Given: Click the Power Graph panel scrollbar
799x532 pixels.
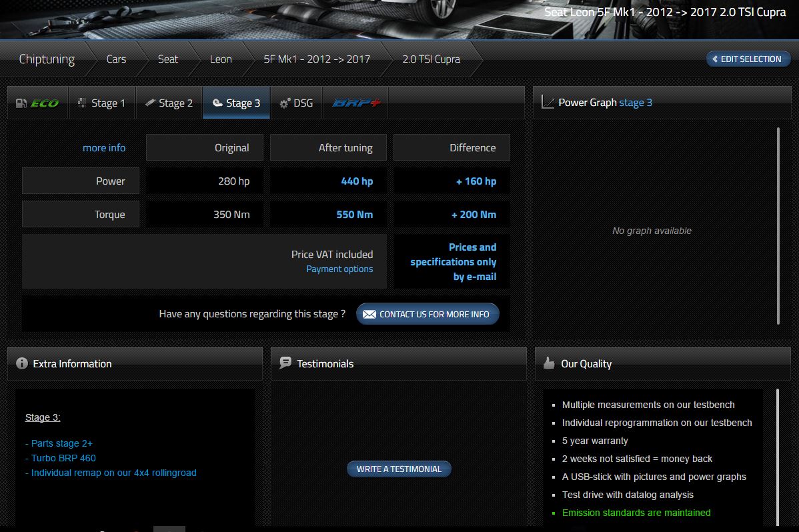Looking at the screenshot, I should pyautogui.click(x=778, y=226).
